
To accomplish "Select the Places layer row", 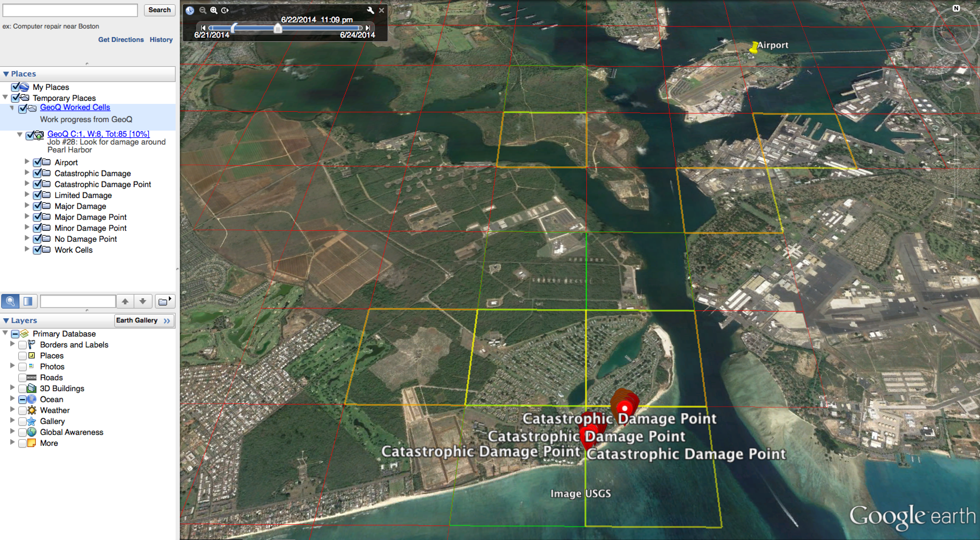I will [x=52, y=356].
